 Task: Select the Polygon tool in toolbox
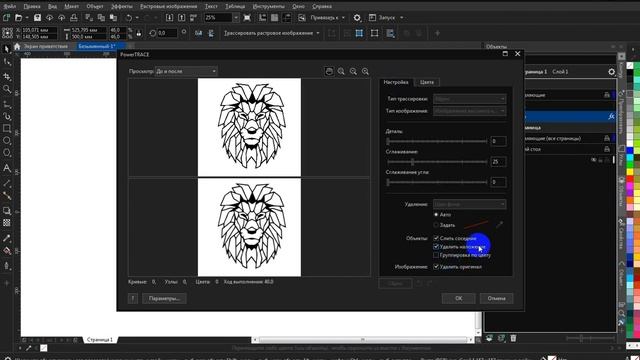click(x=7, y=153)
